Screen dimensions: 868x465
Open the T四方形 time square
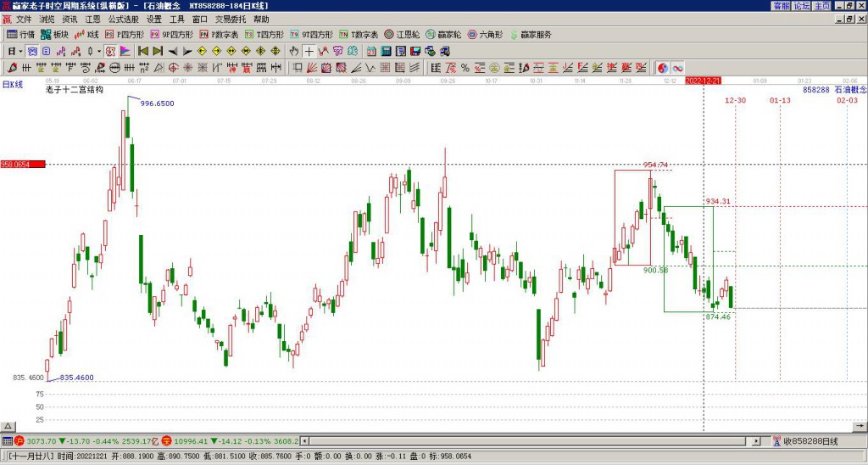tap(264, 34)
